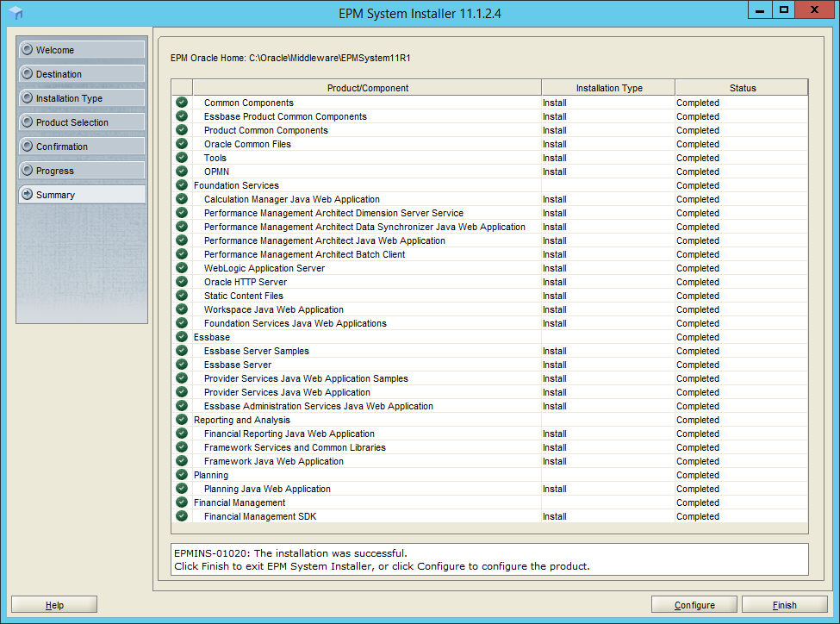Click the status icon next to Oracle Common Files
The height and width of the screenshot is (624, 840).
click(182, 144)
